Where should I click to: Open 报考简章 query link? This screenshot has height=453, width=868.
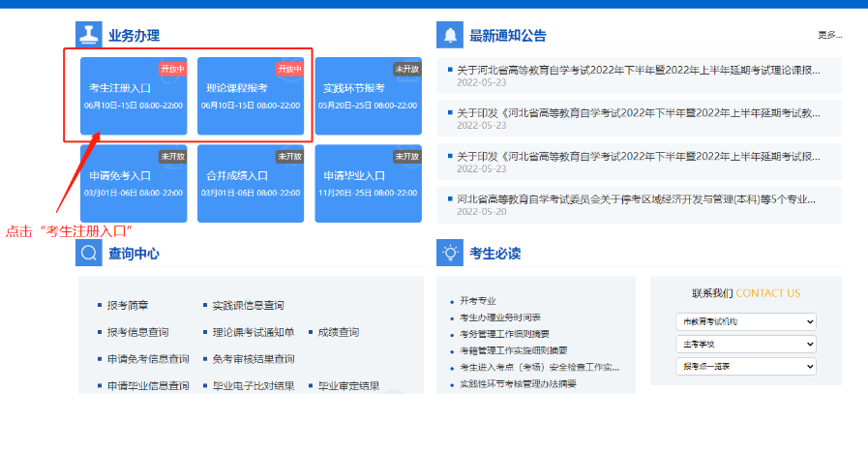click(128, 305)
